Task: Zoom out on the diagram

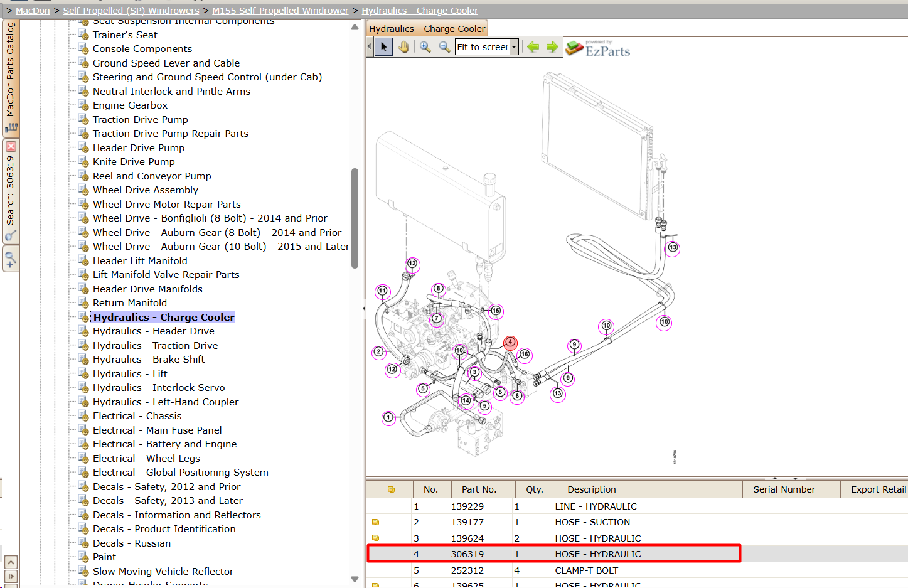Action: pos(444,47)
